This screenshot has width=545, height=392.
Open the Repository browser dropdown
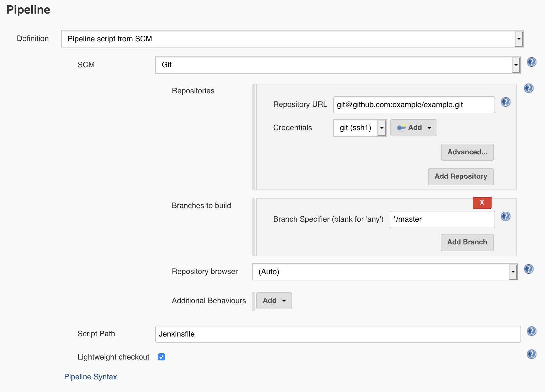pyautogui.click(x=513, y=272)
